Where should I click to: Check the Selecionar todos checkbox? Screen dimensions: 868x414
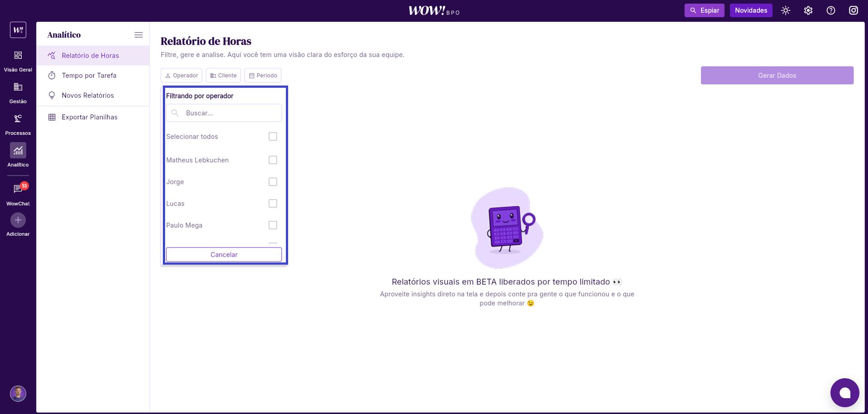[x=273, y=137]
